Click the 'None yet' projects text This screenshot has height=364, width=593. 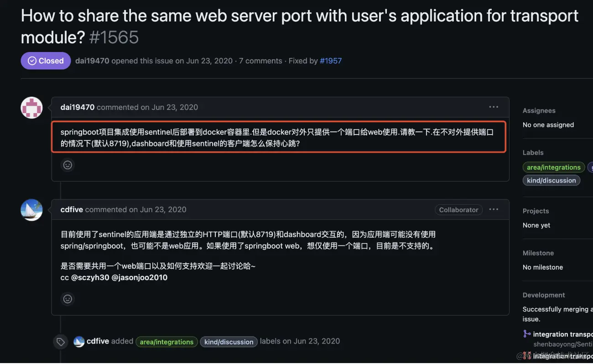point(536,225)
